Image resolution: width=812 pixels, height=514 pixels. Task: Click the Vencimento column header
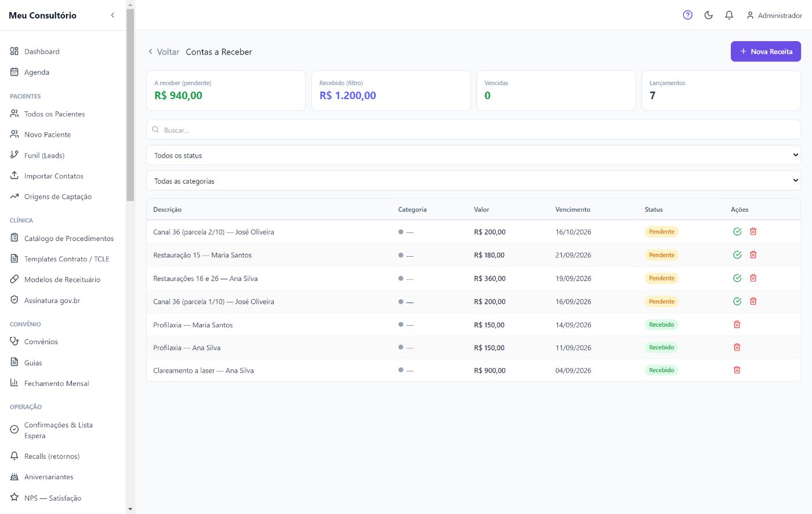pos(572,210)
